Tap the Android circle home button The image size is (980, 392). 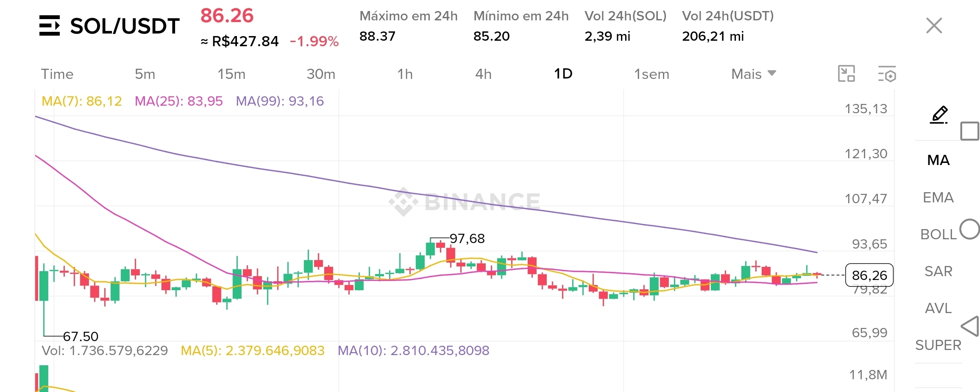tap(970, 229)
